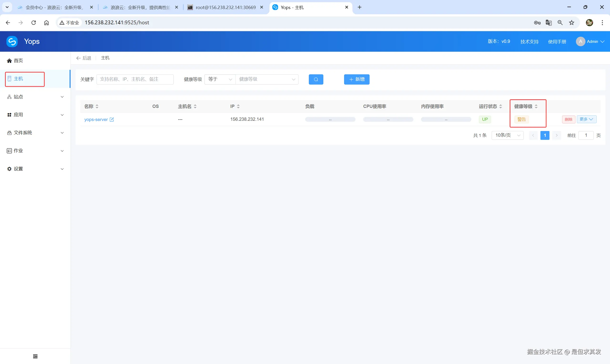Sort by 健康等级 column arrows
Viewport: 610px width, 364px height.
click(536, 106)
